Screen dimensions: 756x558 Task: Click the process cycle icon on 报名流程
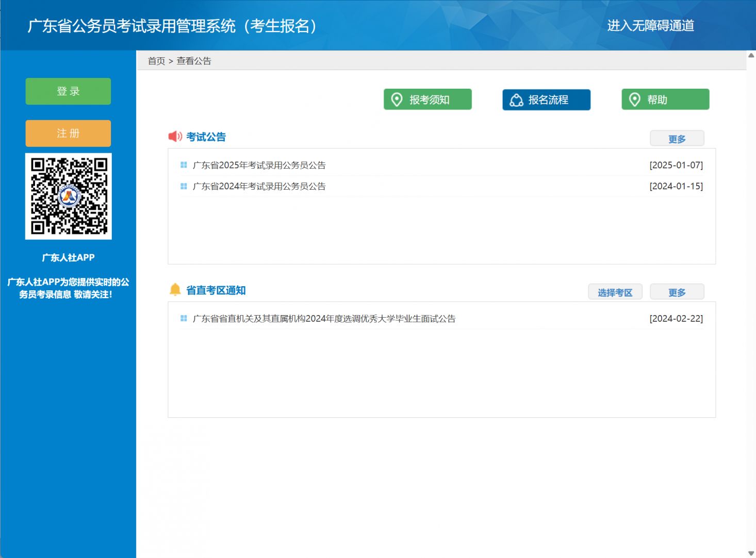pyautogui.click(x=516, y=100)
